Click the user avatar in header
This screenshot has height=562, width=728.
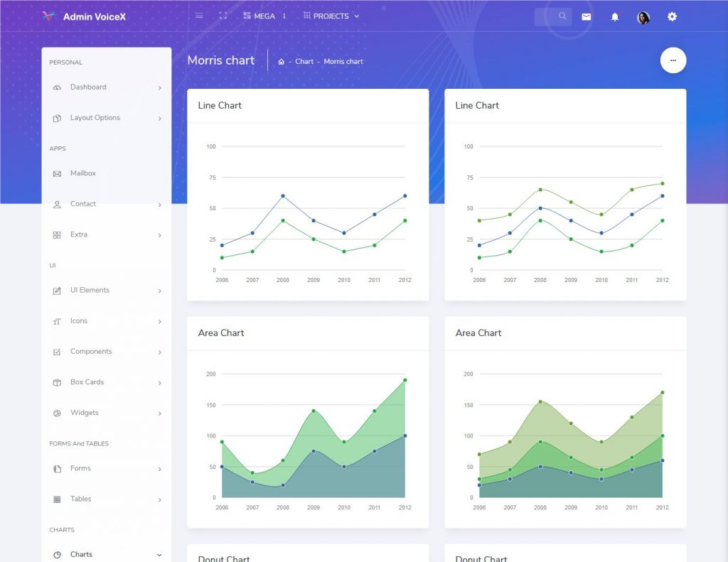click(x=643, y=18)
